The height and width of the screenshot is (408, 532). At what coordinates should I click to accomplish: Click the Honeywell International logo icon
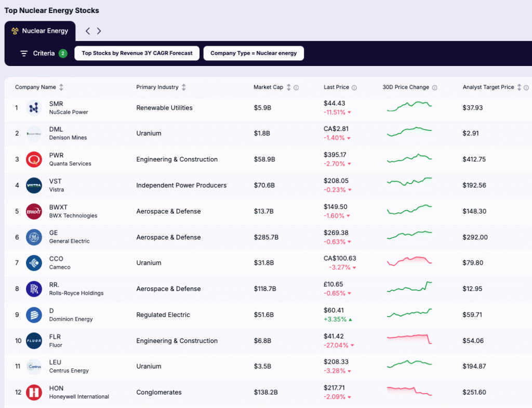click(x=34, y=392)
